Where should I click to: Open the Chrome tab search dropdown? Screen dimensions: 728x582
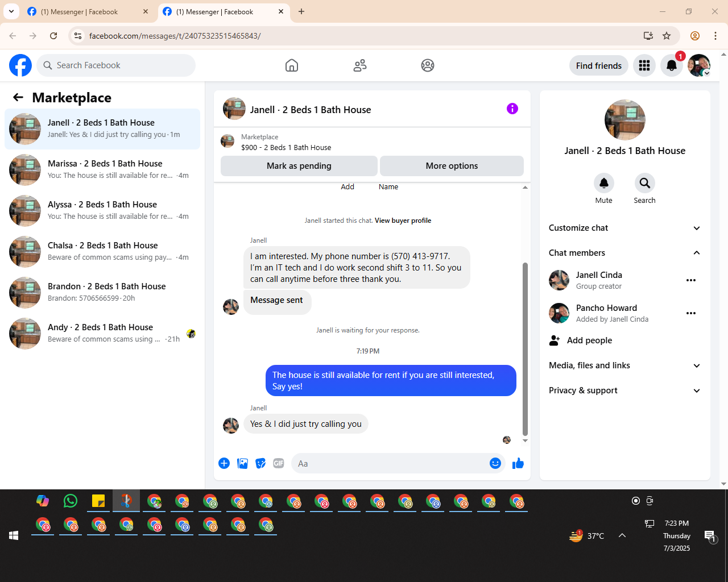coord(11,11)
